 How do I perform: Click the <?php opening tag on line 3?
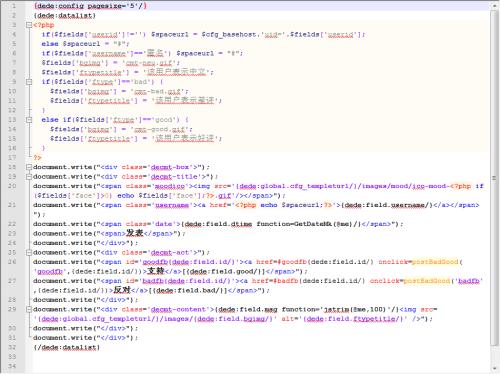[x=44, y=25]
